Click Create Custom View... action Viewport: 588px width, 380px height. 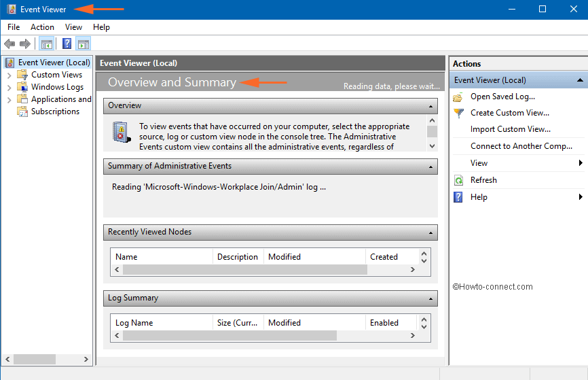tap(510, 113)
